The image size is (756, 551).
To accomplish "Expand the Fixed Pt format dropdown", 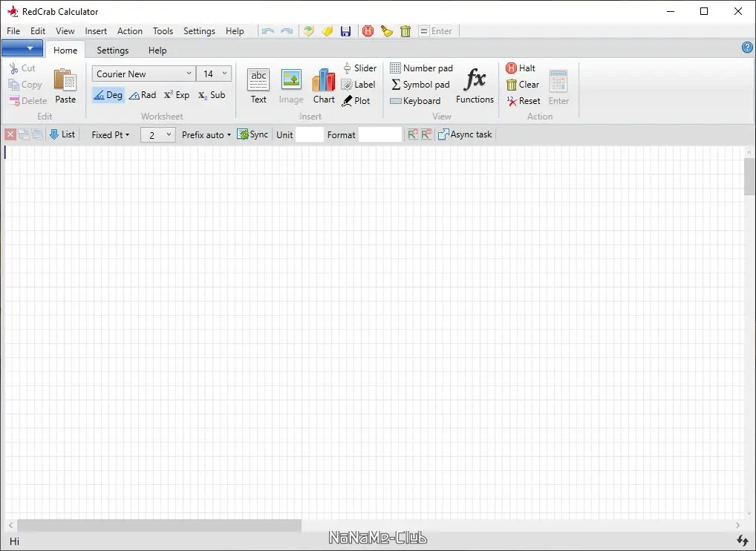I will click(x=111, y=135).
